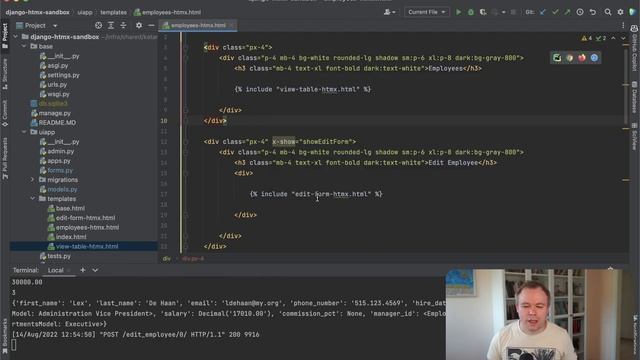Run with coverage icon in toolbar
The height and width of the screenshot is (360, 640).
click(x=483, y=12)
